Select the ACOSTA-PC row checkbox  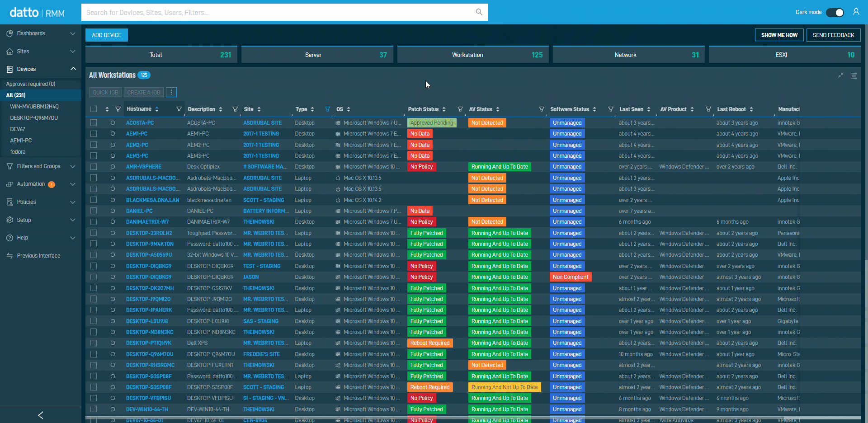pos(94,123)
